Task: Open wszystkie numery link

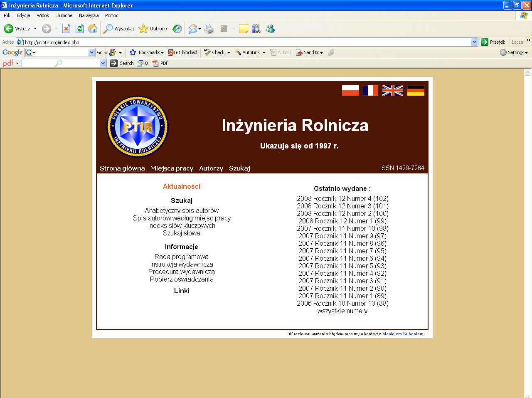Action: (x=342, y=311)
